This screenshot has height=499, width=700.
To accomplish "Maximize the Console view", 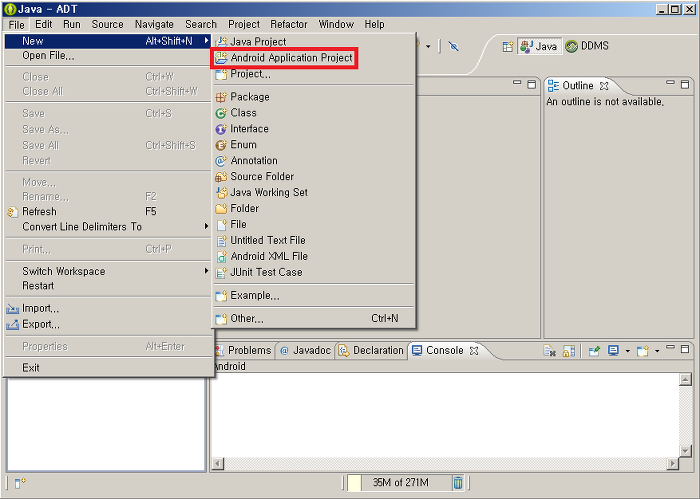I will 685,349.
